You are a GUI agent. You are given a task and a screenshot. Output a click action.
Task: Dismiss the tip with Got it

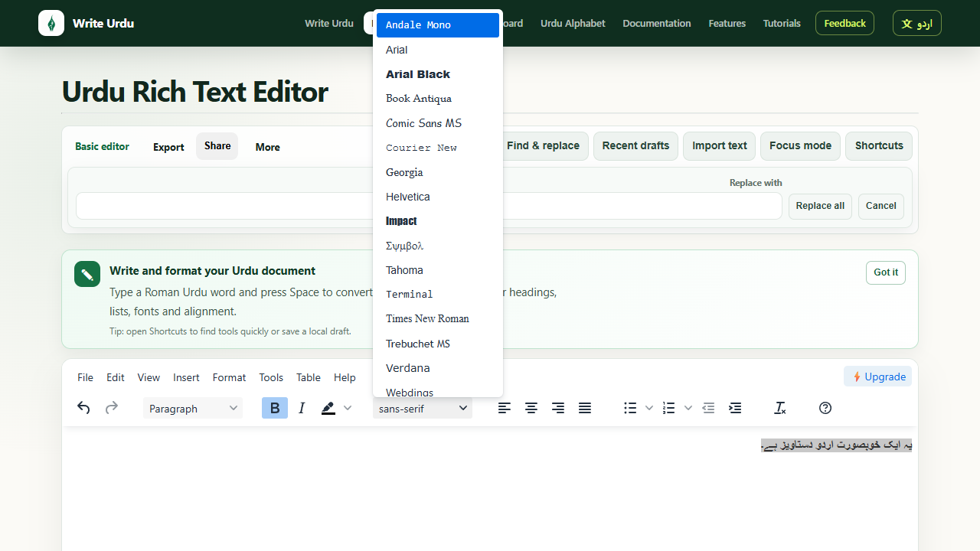(886, 272)
